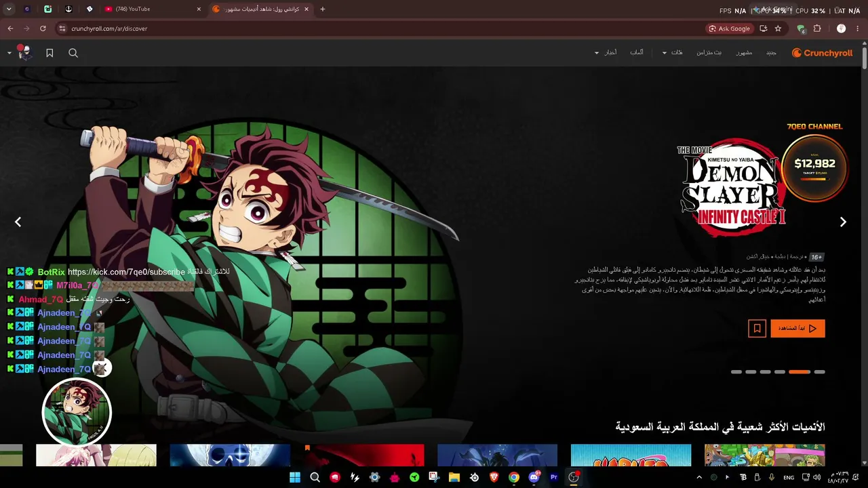The width and height of the screenshot is (868, 488).
Task: Select the last carousel page indicator
Action: point(820,372)
